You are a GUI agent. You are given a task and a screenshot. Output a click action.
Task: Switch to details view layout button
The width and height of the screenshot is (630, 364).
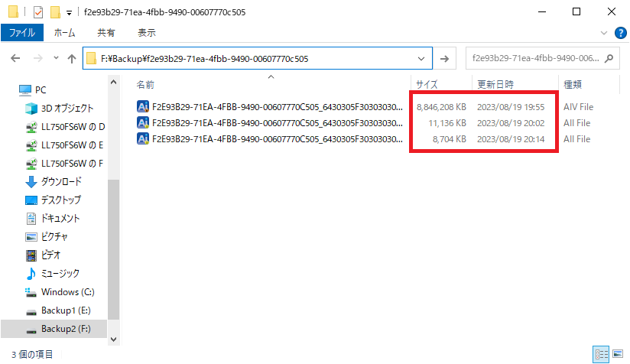pyautogui.click(x=601, y=354)
